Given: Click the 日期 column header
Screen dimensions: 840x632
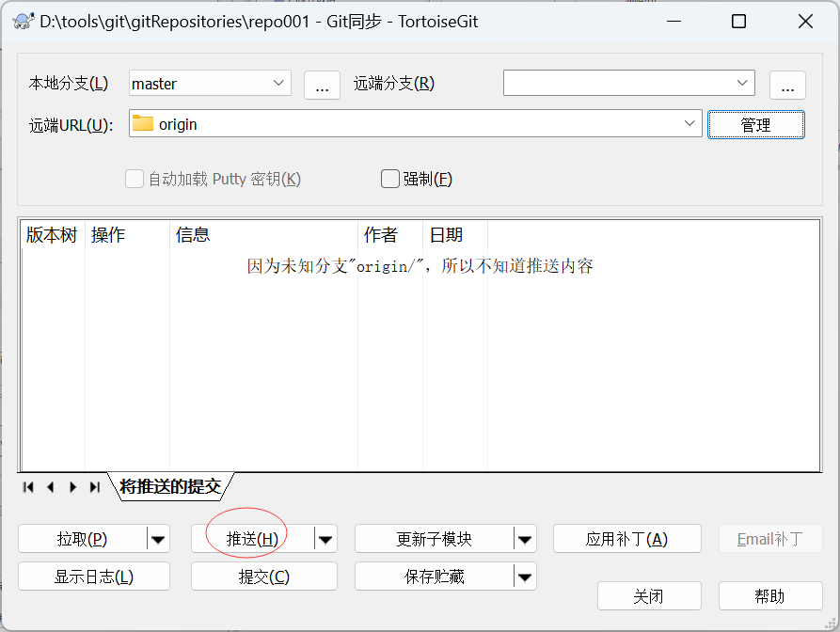Looking at the screenshot, I should tap(455, 234).
